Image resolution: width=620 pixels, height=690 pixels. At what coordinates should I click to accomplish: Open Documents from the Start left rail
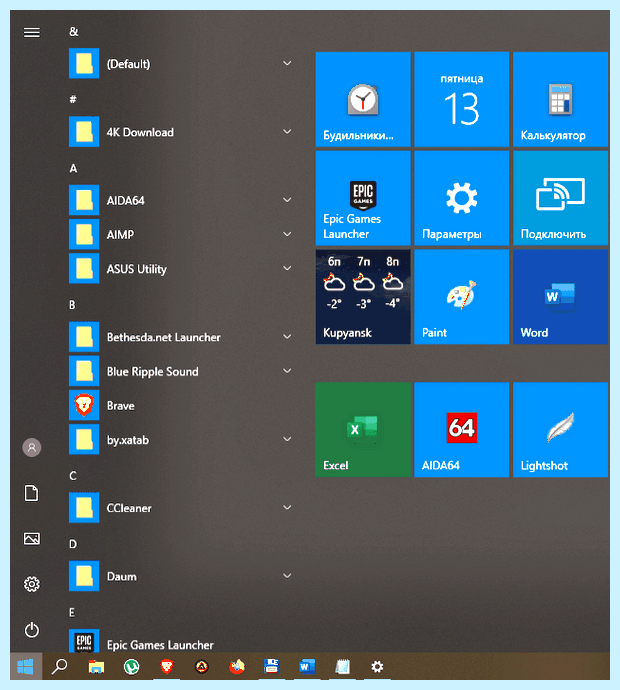click(x=32, y=493)
